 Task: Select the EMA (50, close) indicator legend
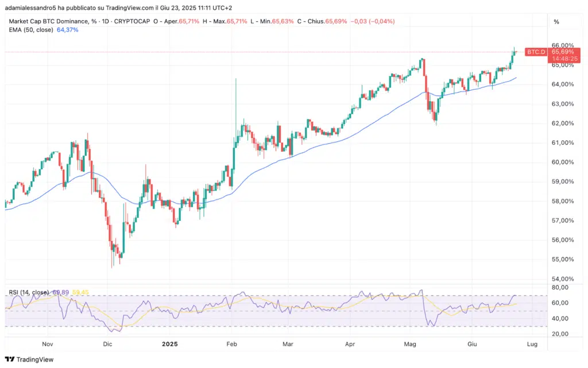30,29
